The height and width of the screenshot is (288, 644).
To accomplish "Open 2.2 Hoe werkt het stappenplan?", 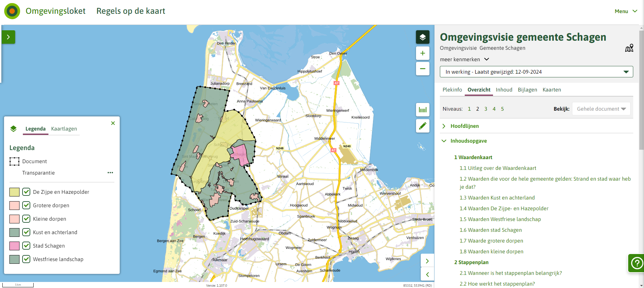I will (497, 284).
